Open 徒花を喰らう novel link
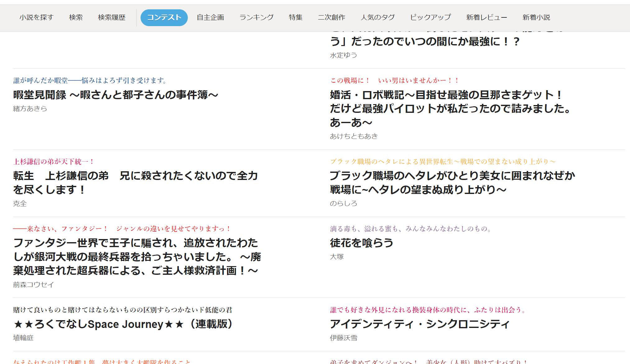630x364 pixels. pos(361,243)
